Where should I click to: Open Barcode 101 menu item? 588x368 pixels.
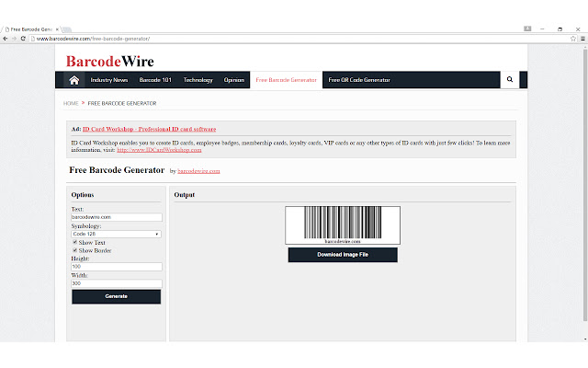[155, 80]
